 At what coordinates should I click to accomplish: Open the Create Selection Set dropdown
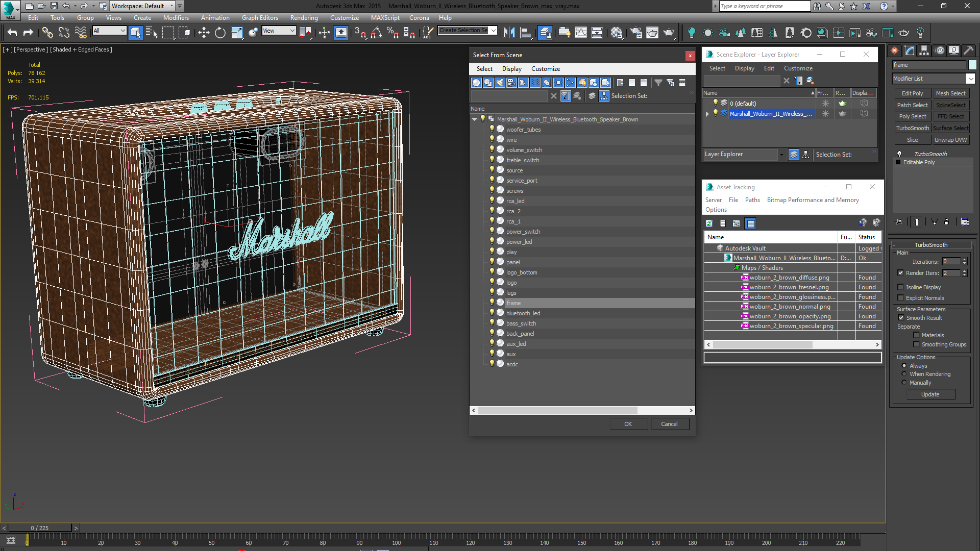[493, 31]
